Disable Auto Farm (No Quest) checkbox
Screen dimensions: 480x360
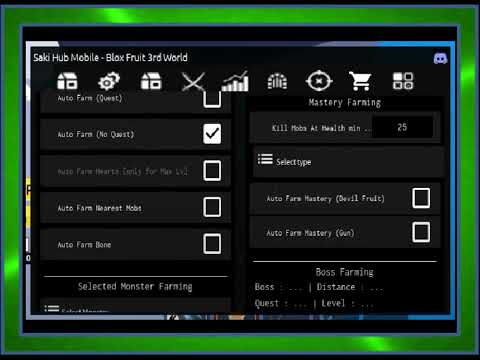(x=212, y=134)
